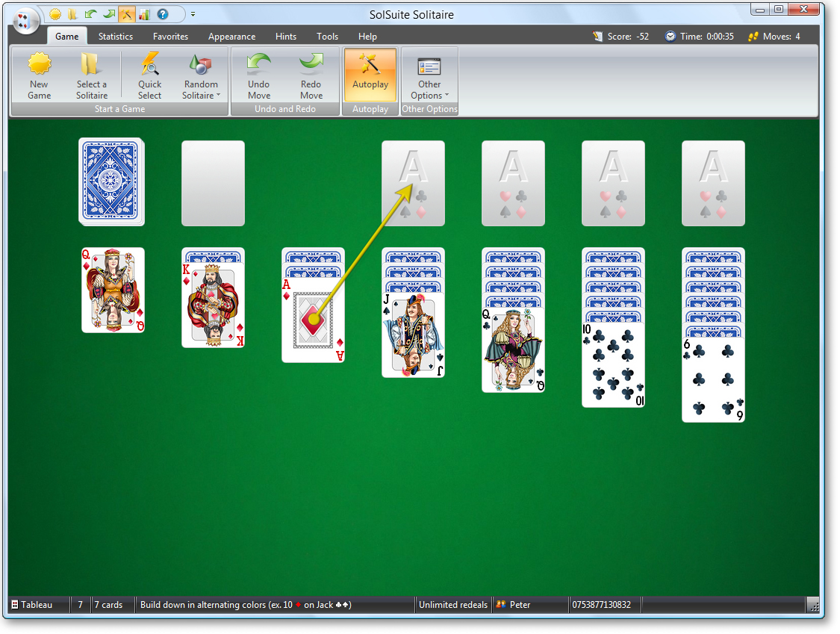Screen dimensions: 840x634
Task: Click the game number in status bar
Action: [602, 605]
